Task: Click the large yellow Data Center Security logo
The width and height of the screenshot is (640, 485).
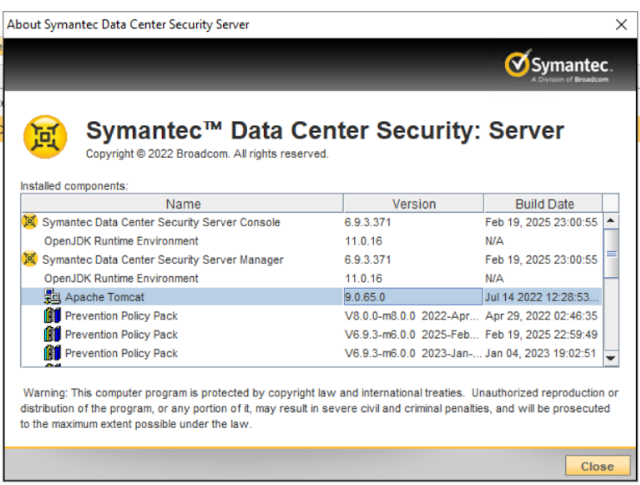Action: click(x=45, y=137)
